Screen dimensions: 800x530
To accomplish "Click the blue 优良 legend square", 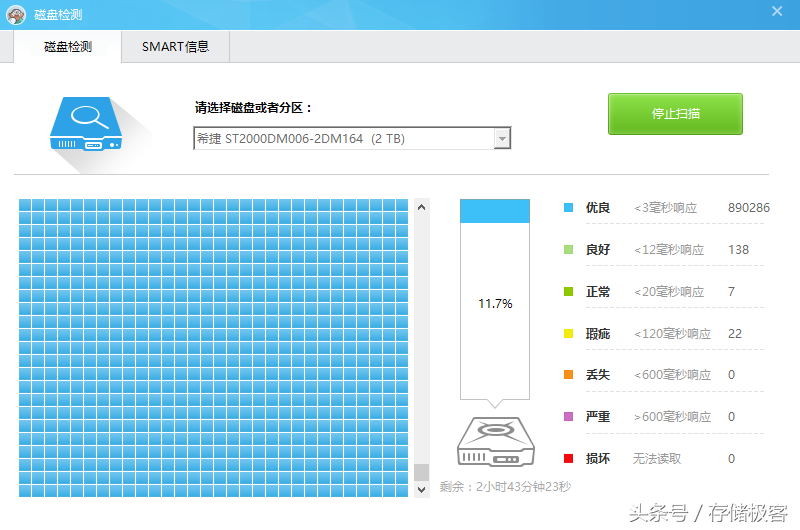I will pyautogui.click(x=568, y=208).
